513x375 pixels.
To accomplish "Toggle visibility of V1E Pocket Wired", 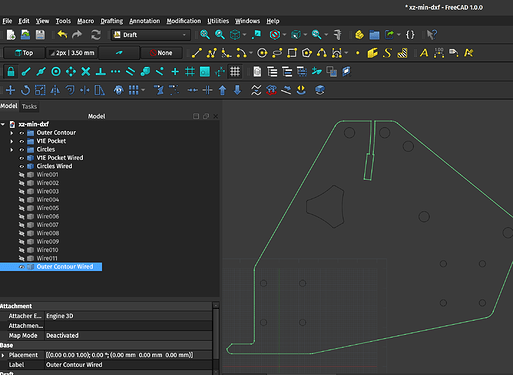I will pos(22,158).
